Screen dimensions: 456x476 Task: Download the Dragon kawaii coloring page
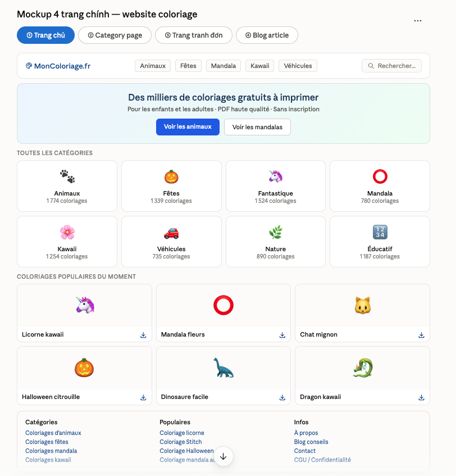(x=421, y=397)
